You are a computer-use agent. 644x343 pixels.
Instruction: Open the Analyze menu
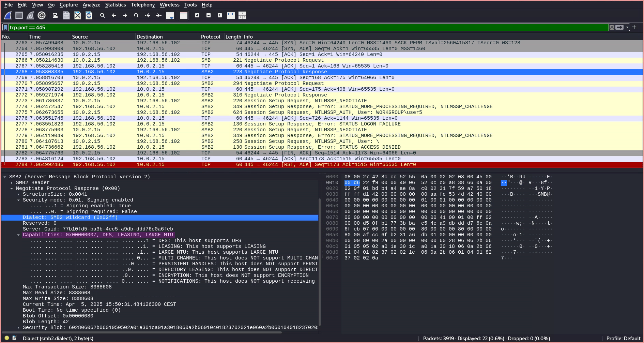coord(91,5)
